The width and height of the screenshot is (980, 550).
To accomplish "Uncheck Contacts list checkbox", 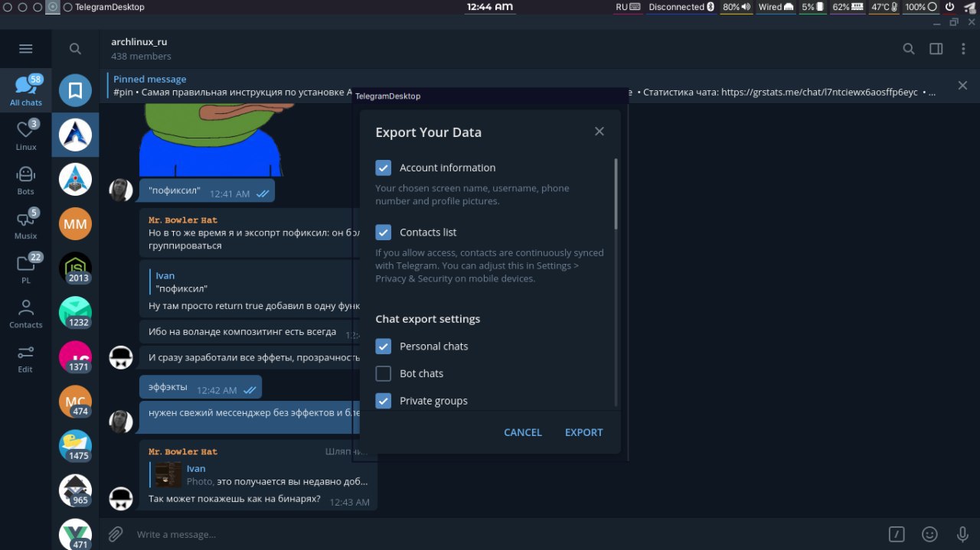I will tap(384, 232).
